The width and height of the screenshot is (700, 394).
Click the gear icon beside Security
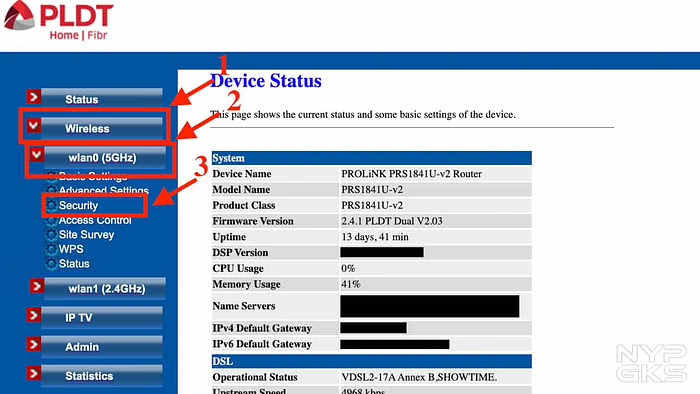click(x=51, y=205)
